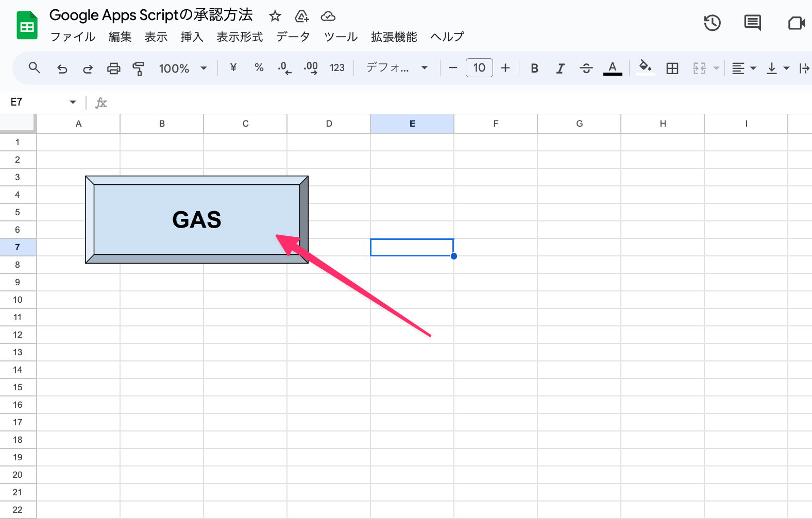The width and height of the screenshot is (812, 519).
Task: Select the active cell E7
Action: coord(412,247)
